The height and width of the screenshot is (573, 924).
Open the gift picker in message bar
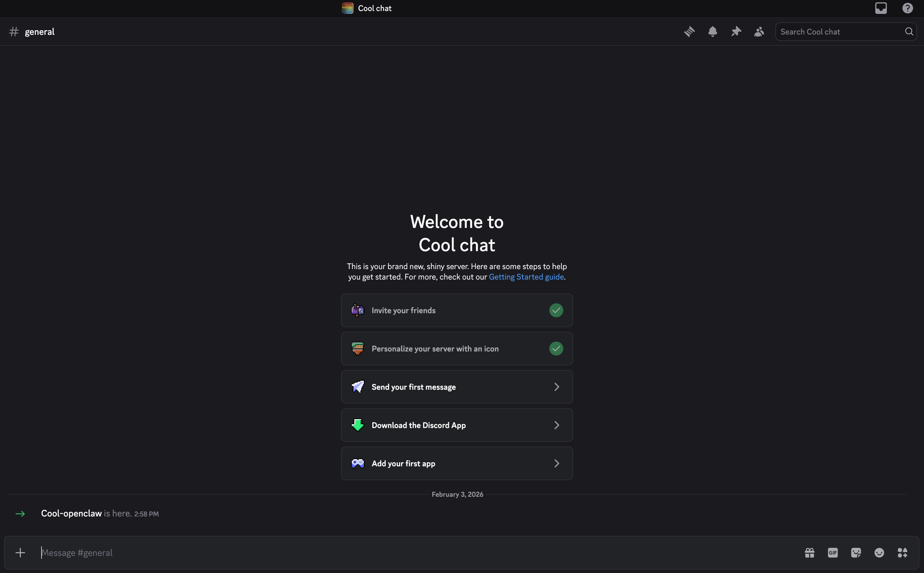[x=809, y=552]
